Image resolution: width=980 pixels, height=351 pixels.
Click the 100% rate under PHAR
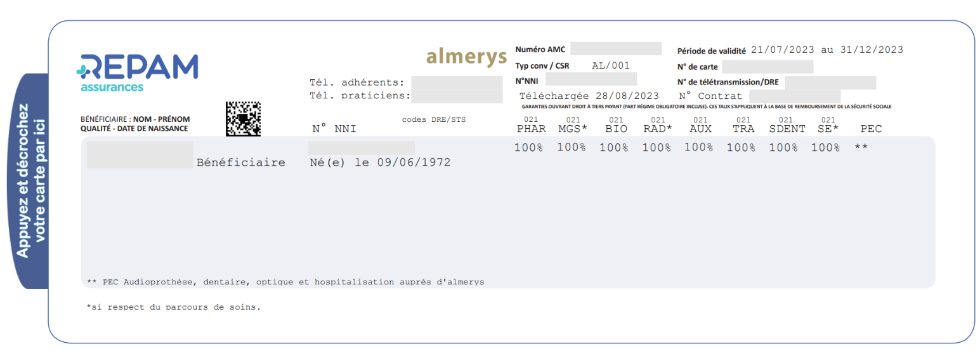529,148
